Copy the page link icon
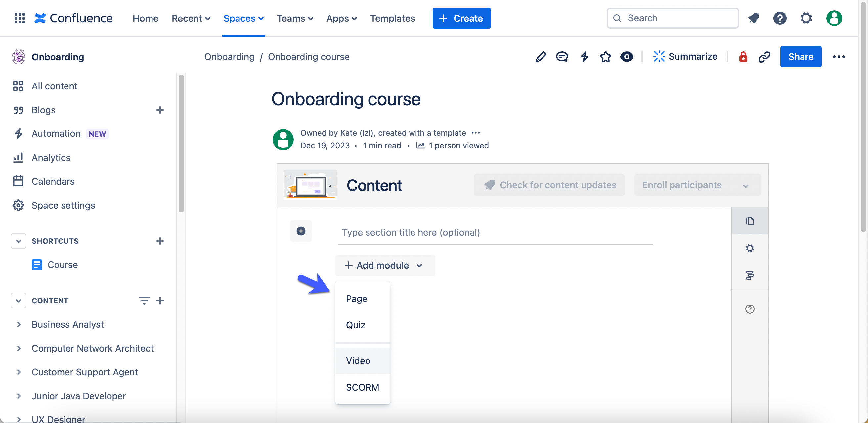This screenshot has width=868, height=423. click(764, 57)
